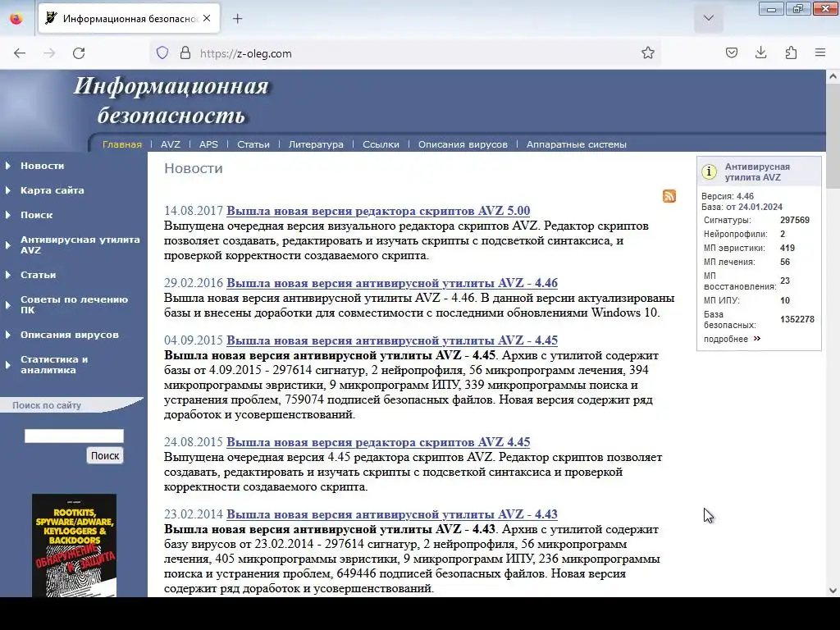The height and width of the screenshot is (630, 840).
Task: Open Карта сайта sidebar link
Action: click(52, 190)
